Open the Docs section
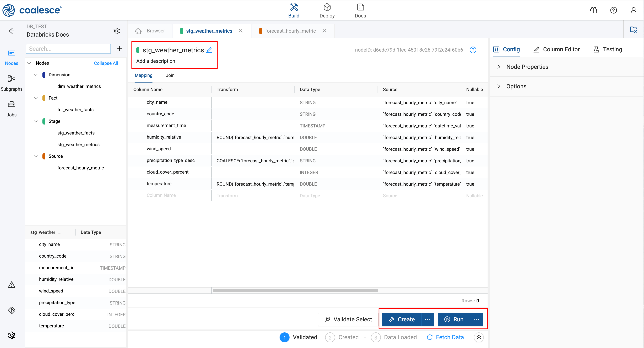The width and height of the screenshot is (644, 348). click(360, 10)
